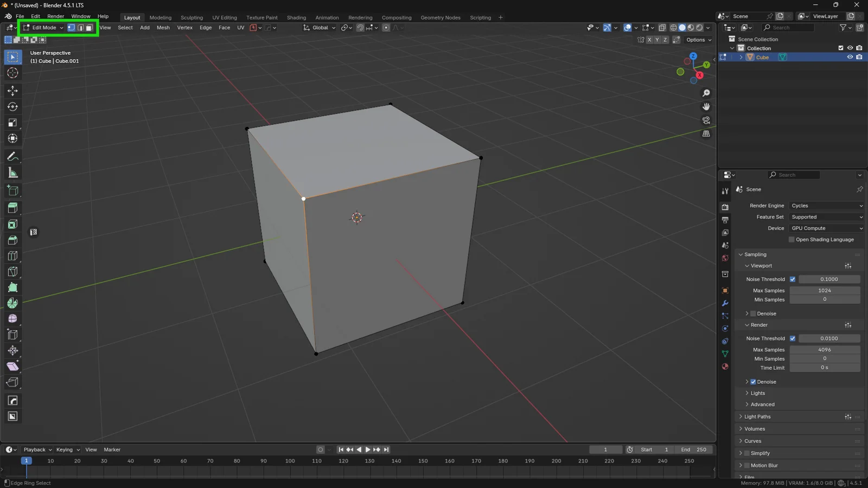Choose the Annotate tool

(12, 157)
